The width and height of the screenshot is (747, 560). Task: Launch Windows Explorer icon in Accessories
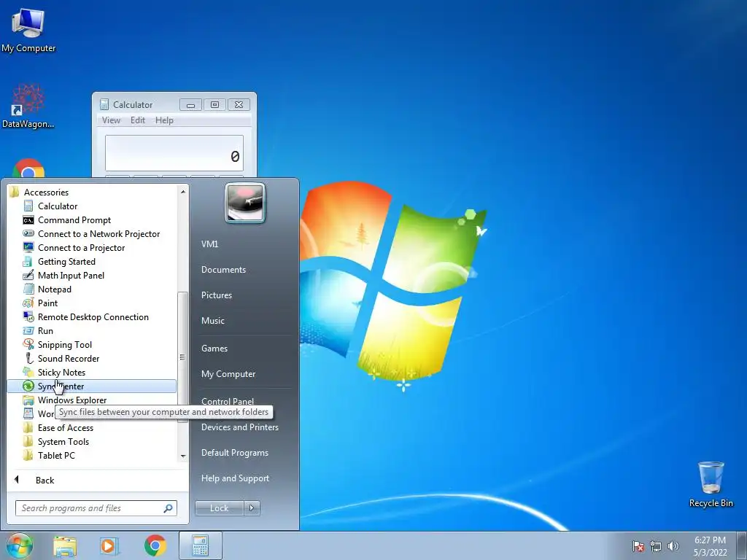pyautogui.click(x=28, y=400)
